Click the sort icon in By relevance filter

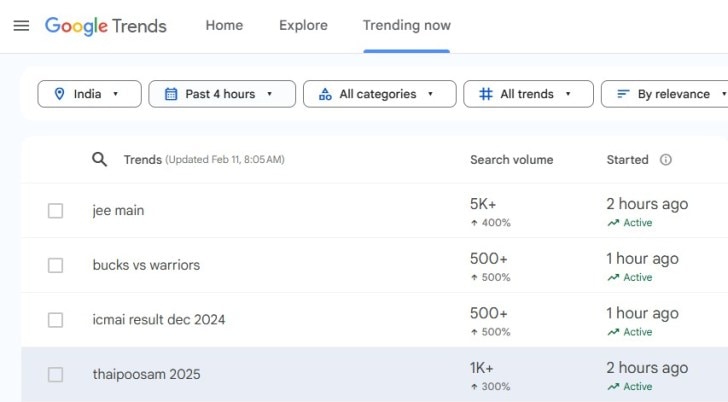(x=623, y=94)
